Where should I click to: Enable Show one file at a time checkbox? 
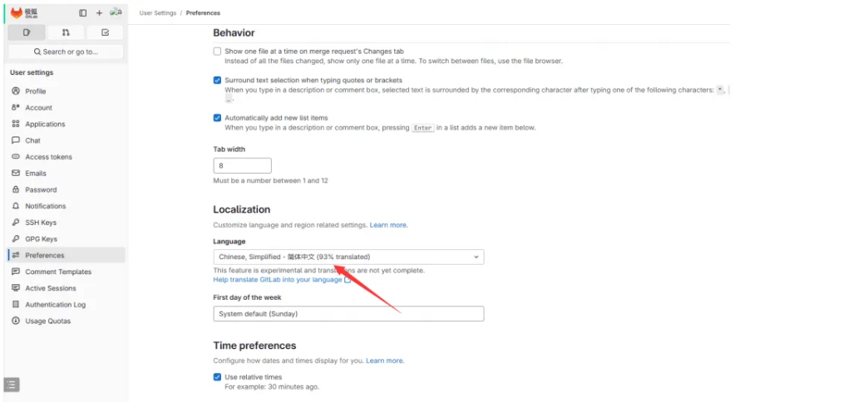tap(217, 51)
